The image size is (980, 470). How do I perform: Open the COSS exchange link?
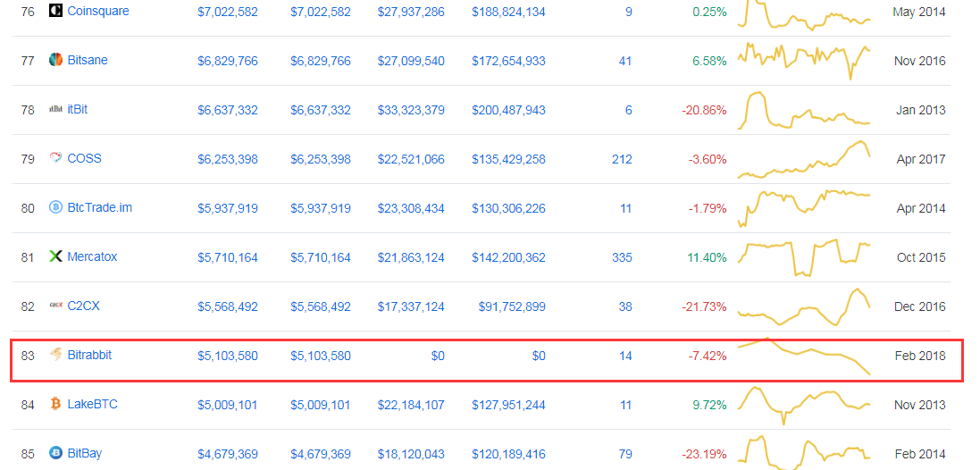point(84,158)
